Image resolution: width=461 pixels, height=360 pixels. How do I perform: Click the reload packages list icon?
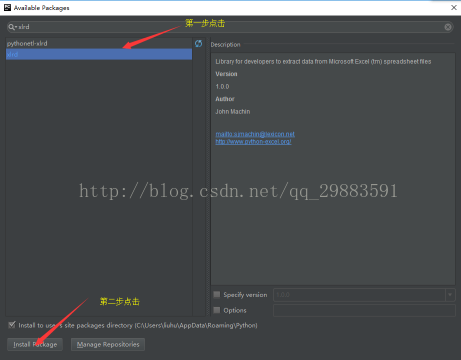point(198,43)
